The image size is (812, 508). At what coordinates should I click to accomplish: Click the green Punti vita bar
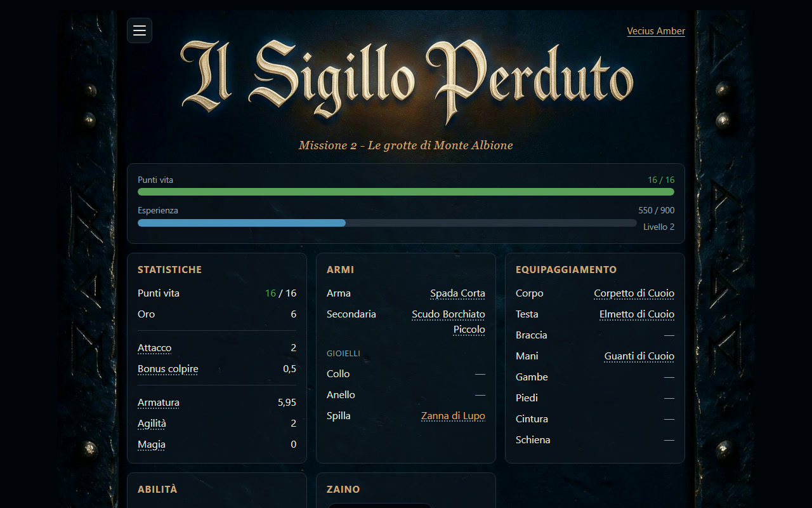(406, 192)
